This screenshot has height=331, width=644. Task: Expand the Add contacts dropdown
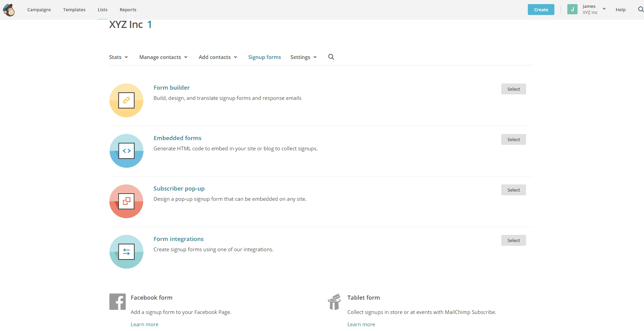(x=218, y=57)
